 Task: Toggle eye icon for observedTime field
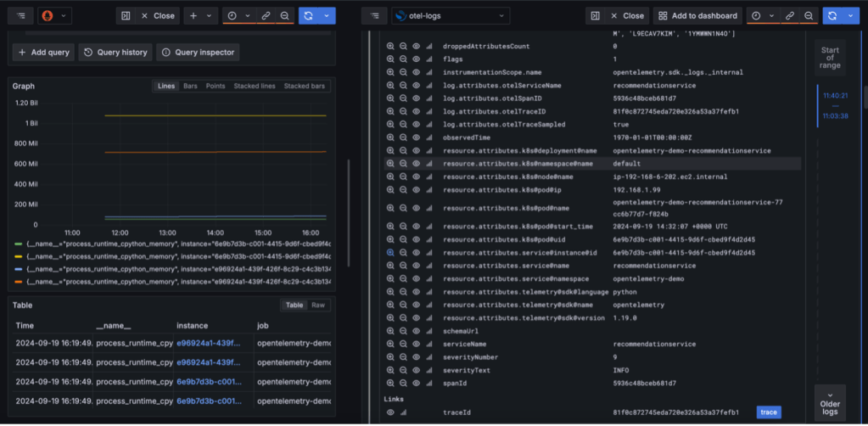click(416, 137)
